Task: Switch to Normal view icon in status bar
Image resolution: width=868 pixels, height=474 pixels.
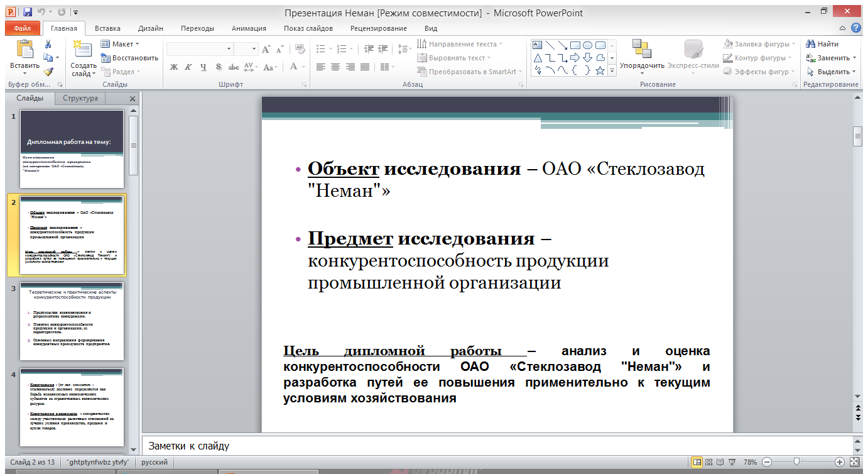Action: coord(697,462)
